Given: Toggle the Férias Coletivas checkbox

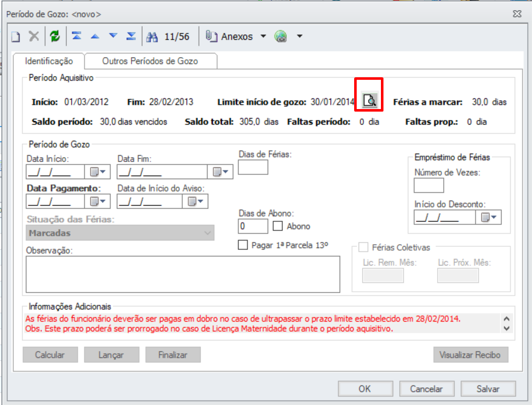Looking at the screenshot, I should pyautogui.click(x=363, y=247).
